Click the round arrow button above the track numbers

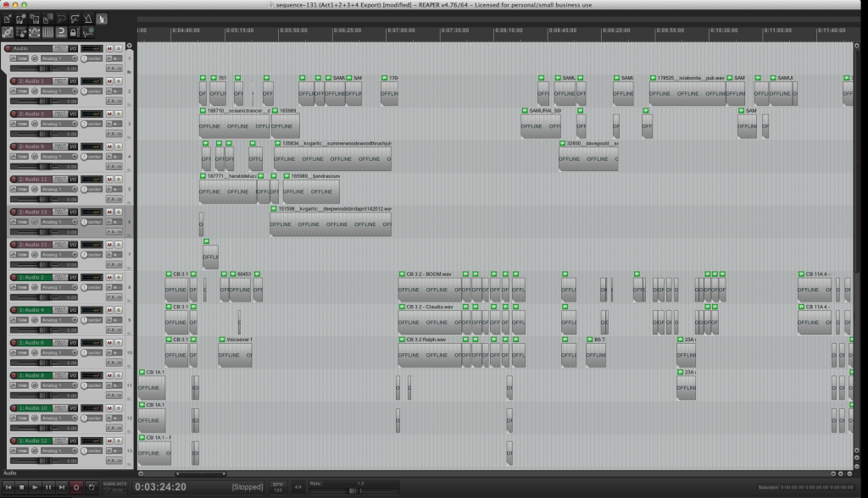point(129,46)
